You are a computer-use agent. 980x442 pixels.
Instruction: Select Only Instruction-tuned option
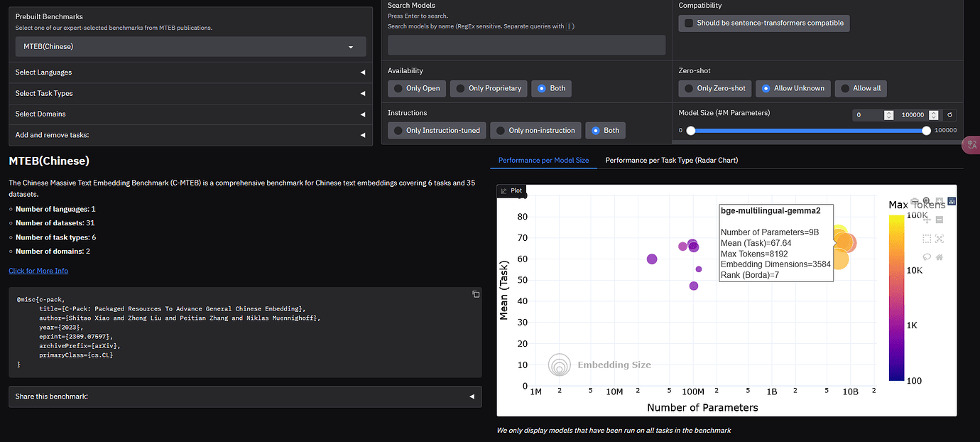[437, 131]
